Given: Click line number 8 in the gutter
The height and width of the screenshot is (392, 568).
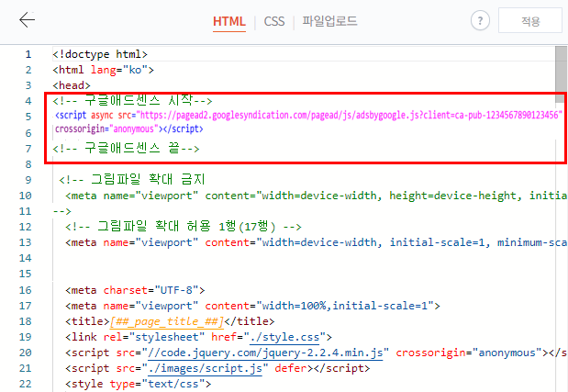Looking at the screenshot, I should click(x=28, y=164).
